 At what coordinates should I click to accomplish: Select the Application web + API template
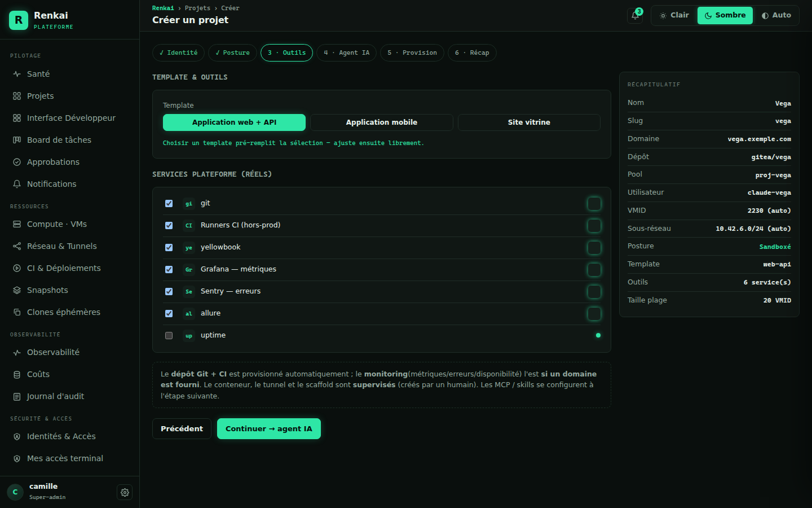pos(234,122)
